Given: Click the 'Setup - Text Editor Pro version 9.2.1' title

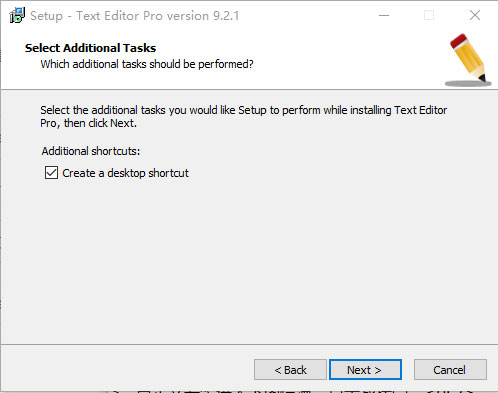Looking at the screenshot, I should 134,16.
